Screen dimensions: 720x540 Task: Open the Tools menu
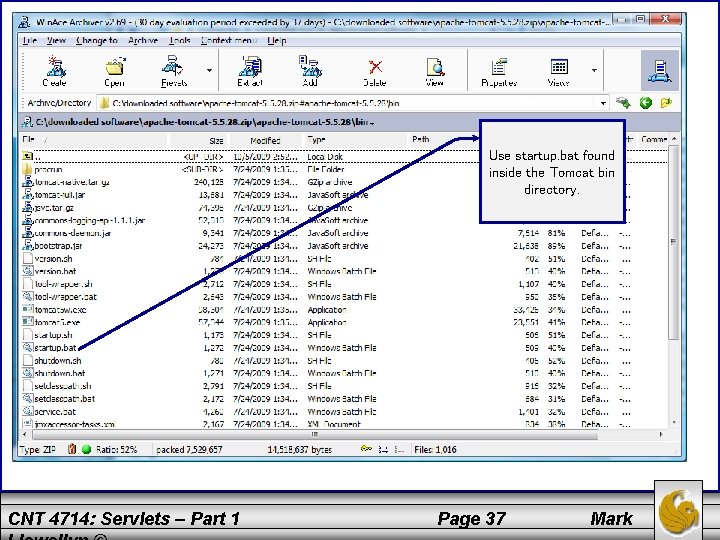coord(180,40)
